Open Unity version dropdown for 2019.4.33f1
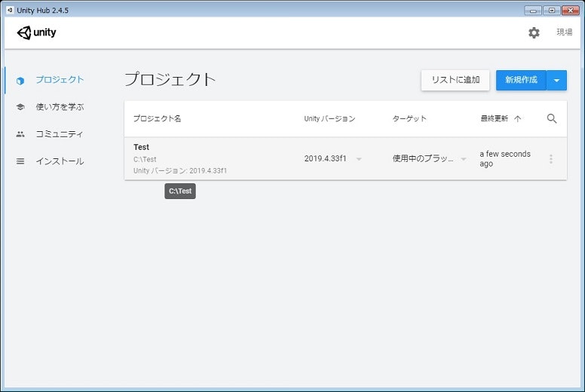 (x=359, y=159)
